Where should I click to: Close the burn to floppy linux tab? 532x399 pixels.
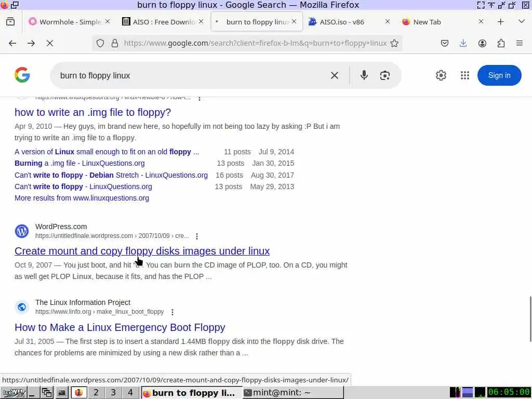294,21
